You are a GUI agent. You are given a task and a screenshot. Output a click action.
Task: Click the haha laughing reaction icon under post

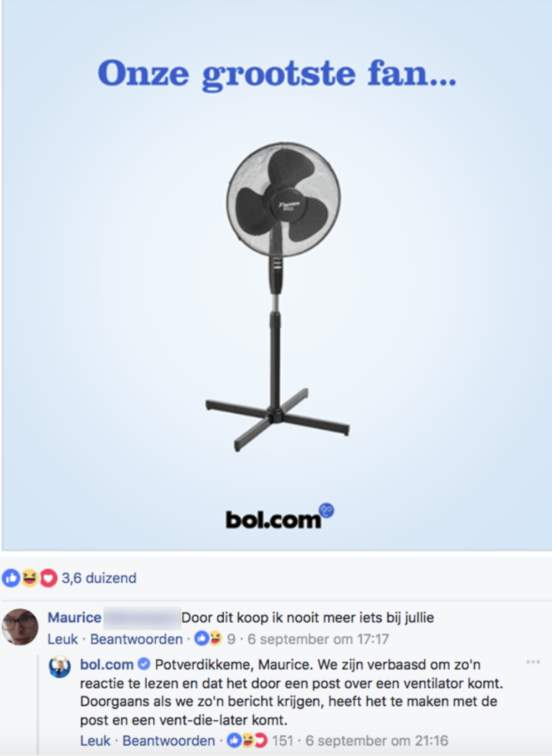pos(30,578)
